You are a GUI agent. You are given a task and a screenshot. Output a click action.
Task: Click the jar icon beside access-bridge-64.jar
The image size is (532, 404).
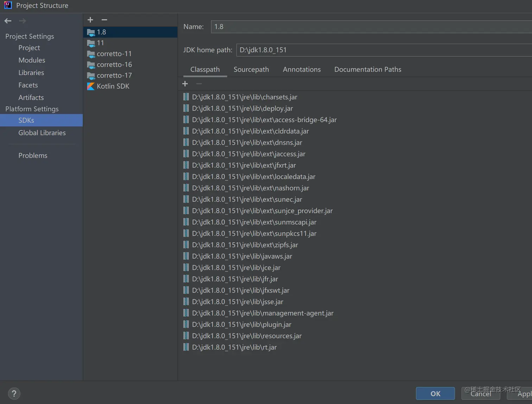point(186,119)
